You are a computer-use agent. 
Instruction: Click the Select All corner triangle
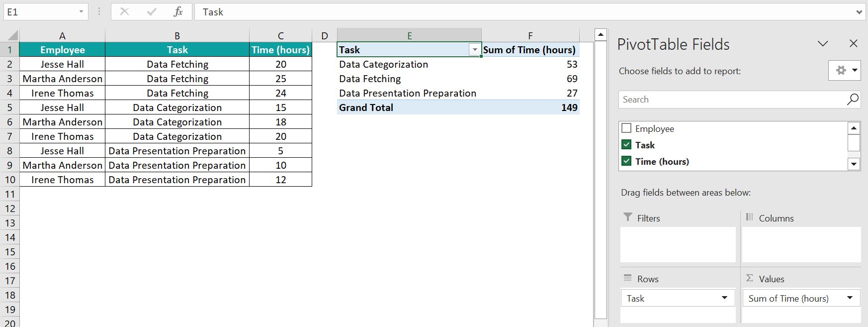12,35
